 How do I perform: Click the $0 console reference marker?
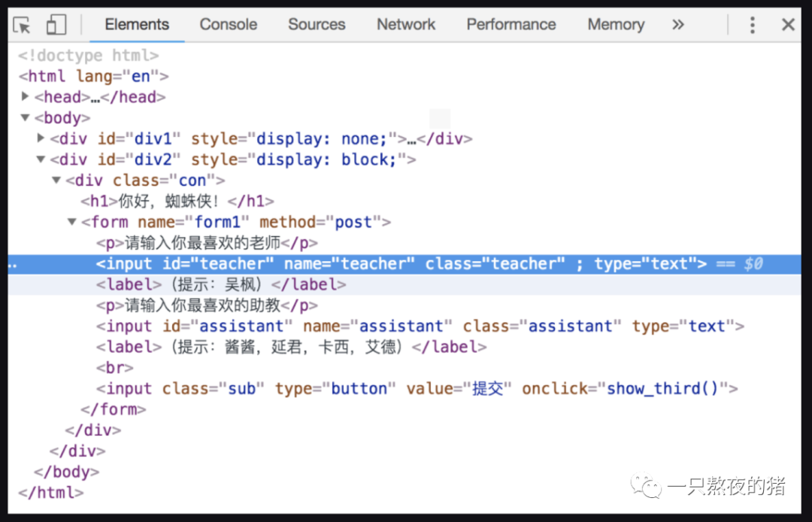753,263
